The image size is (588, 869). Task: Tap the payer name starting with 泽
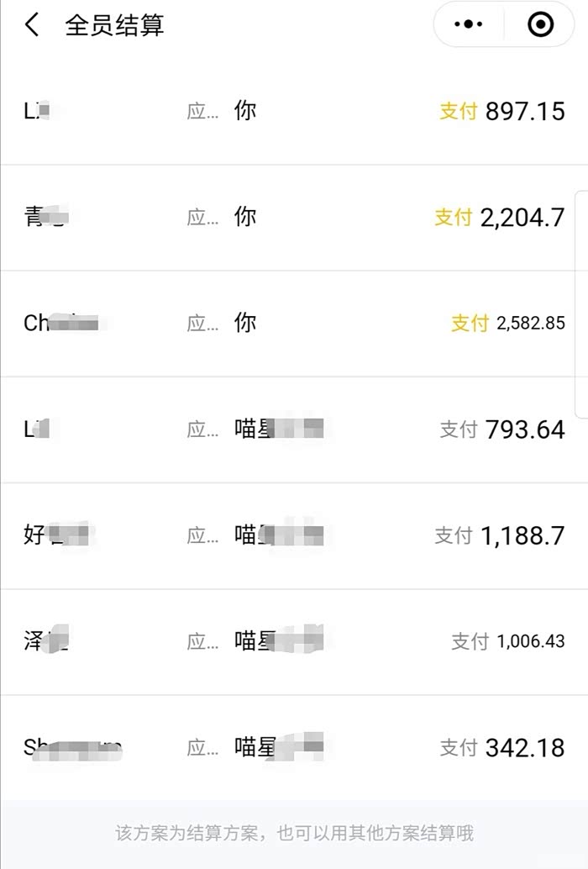tap(46, 641)
